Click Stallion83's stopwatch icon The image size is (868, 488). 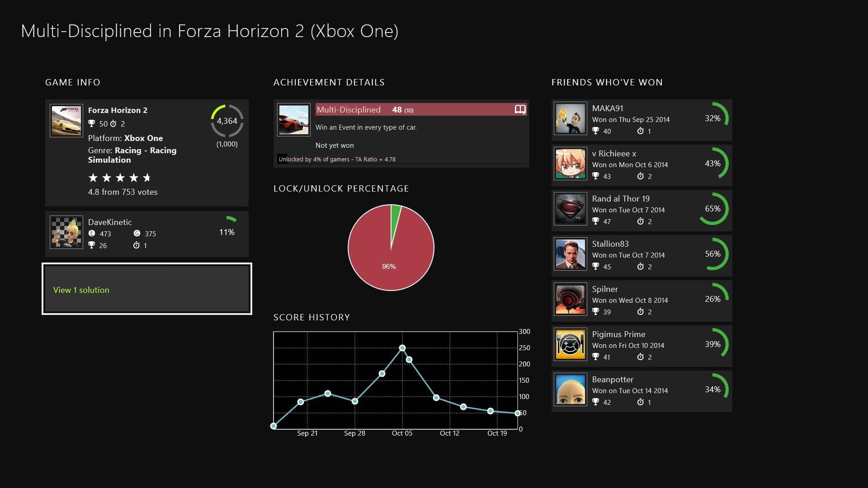coord(641,266)
